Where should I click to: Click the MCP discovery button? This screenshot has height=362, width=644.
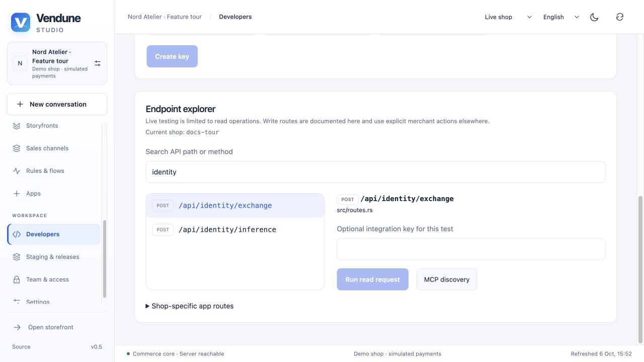pyautogui.click(x=447, y=280)
